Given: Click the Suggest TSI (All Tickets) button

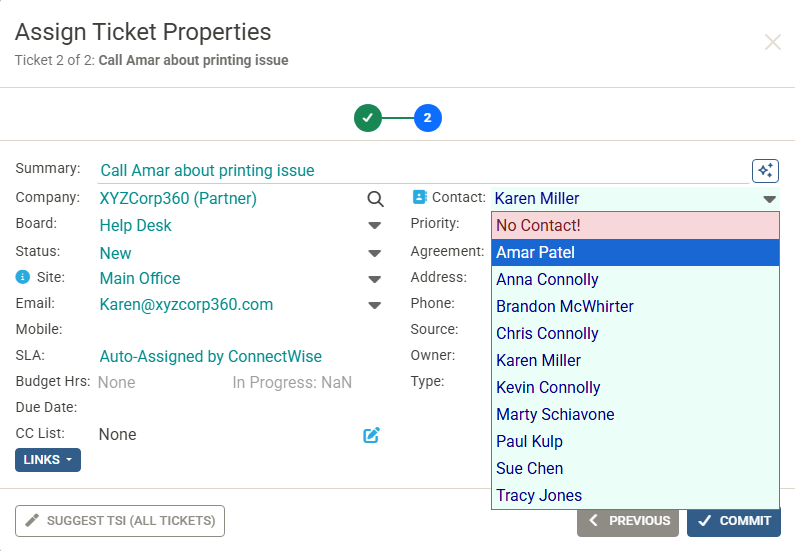Looking at the screenshot, I should pyautogui.click(x=120, y=521).
